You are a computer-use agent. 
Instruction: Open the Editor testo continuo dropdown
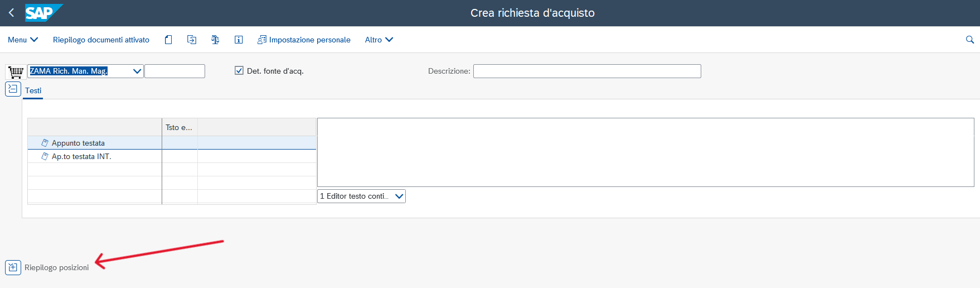(399, 196)
